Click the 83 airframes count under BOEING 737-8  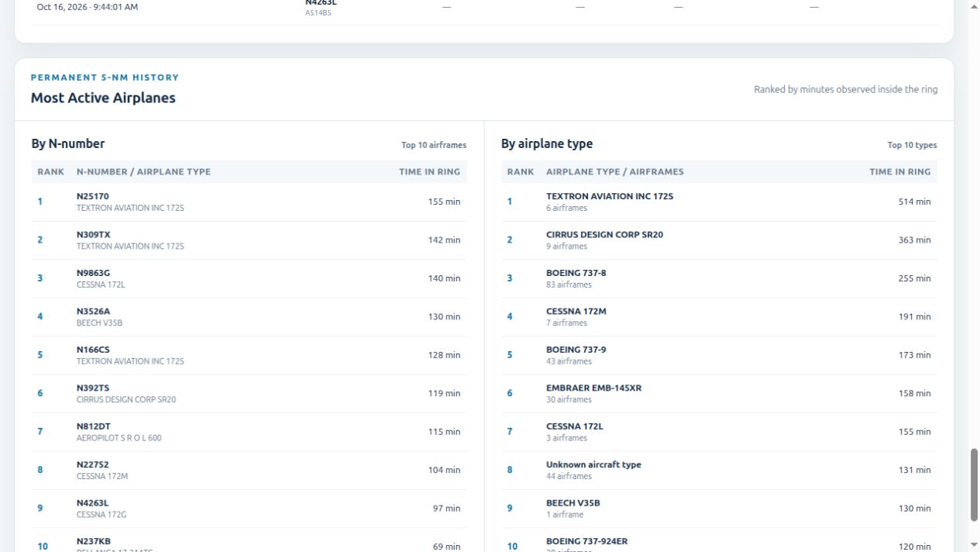569,285
